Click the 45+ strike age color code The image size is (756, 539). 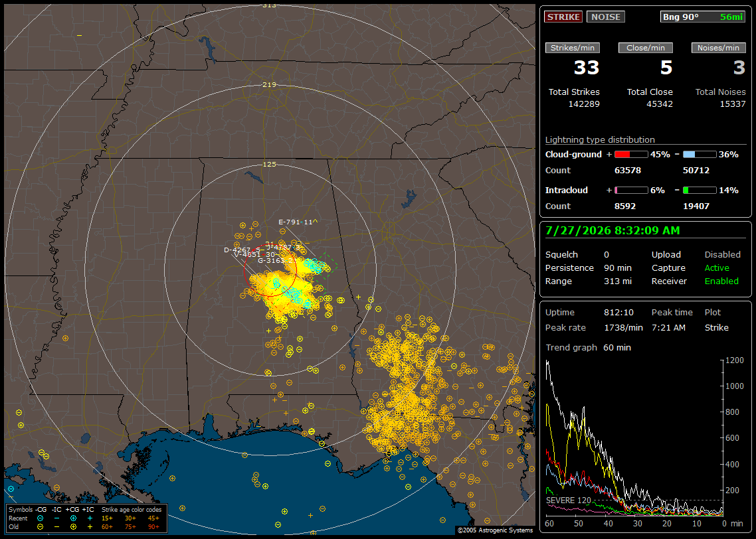pyautogui.click(x=153, y=518)
